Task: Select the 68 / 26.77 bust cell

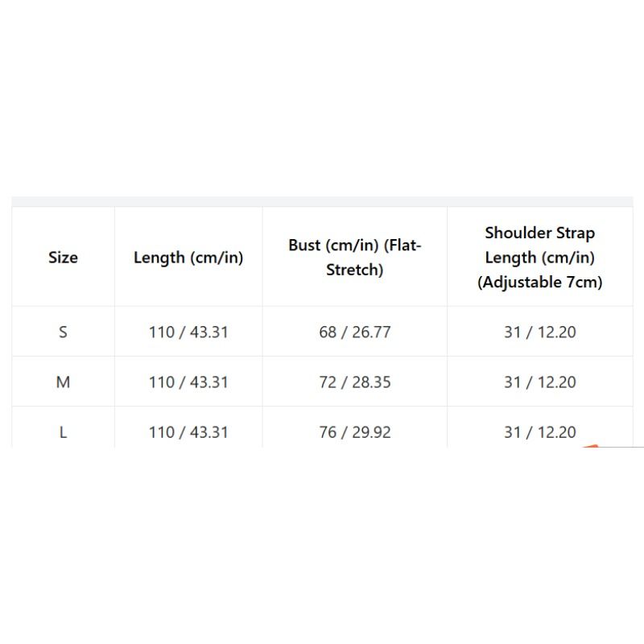Action: click(355, 332)
